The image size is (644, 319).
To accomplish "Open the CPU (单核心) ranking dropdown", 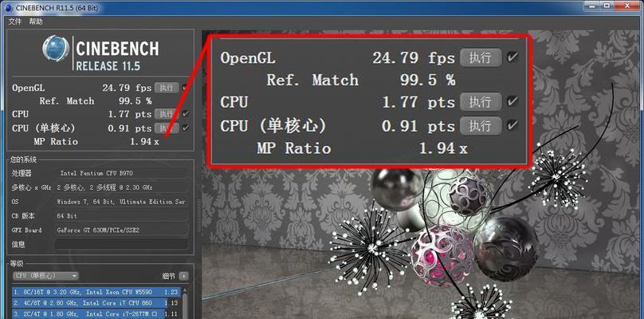I will [x=45, y=276].
